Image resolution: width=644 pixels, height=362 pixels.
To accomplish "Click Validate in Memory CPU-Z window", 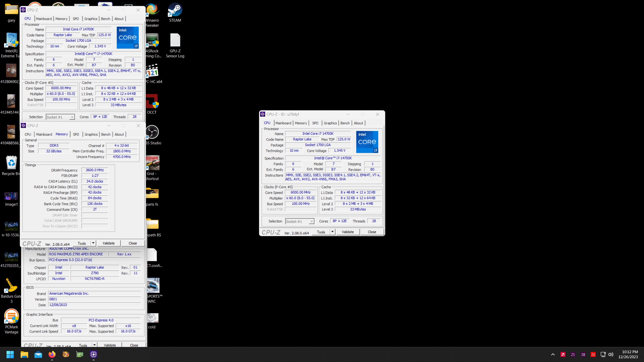I will [x=109, y=243].
